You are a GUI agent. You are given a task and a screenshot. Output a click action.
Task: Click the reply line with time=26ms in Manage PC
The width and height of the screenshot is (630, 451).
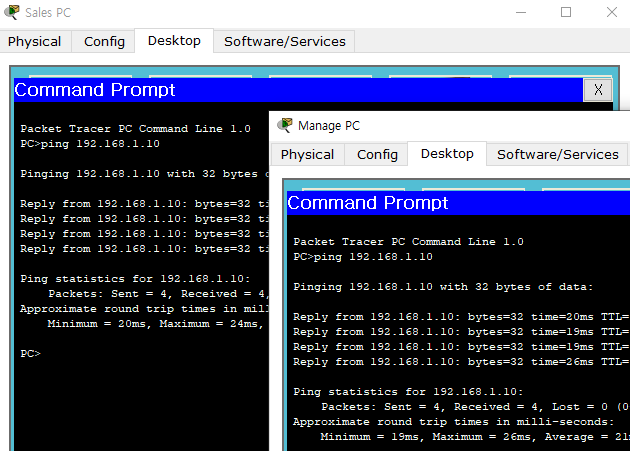[x=461, y=362]
